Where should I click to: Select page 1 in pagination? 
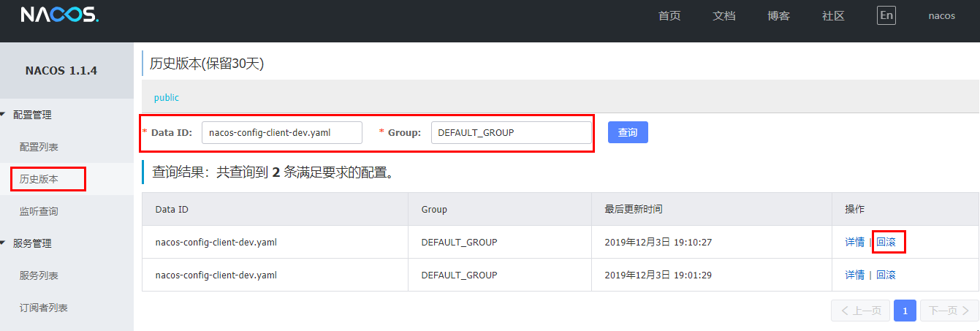point(905,311)
